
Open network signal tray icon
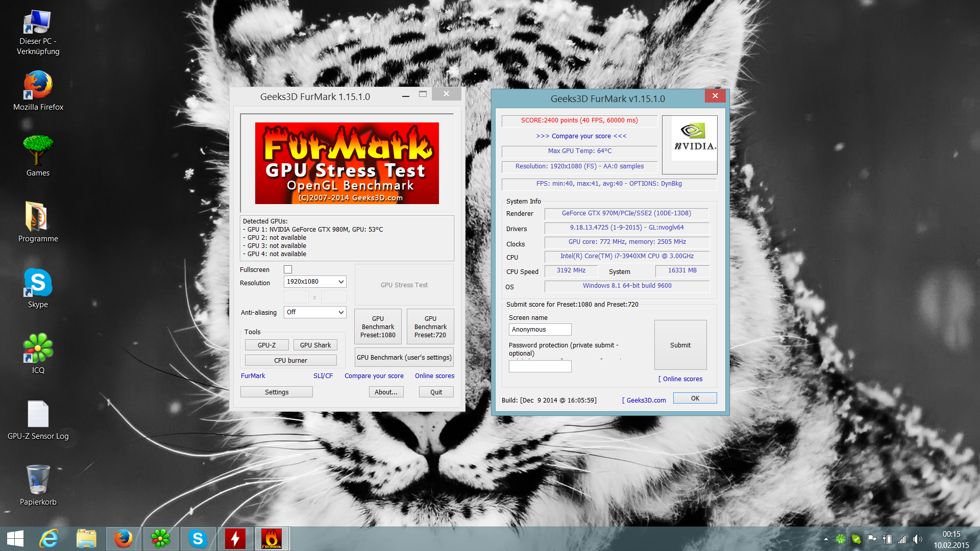tap(902, 539)
